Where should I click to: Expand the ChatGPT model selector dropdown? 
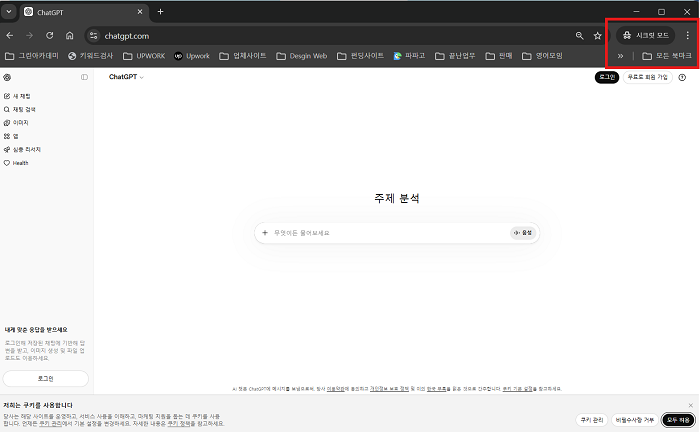click(x=126, y=77)
